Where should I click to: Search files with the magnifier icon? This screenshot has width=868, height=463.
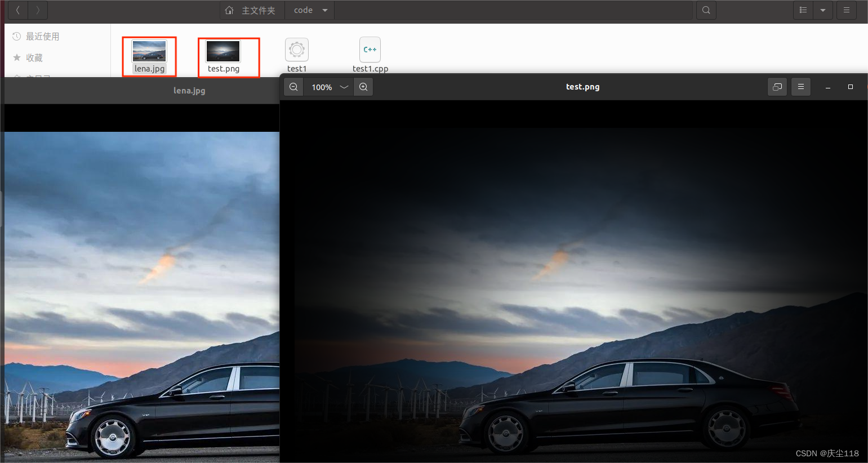[x=706, y=10]
